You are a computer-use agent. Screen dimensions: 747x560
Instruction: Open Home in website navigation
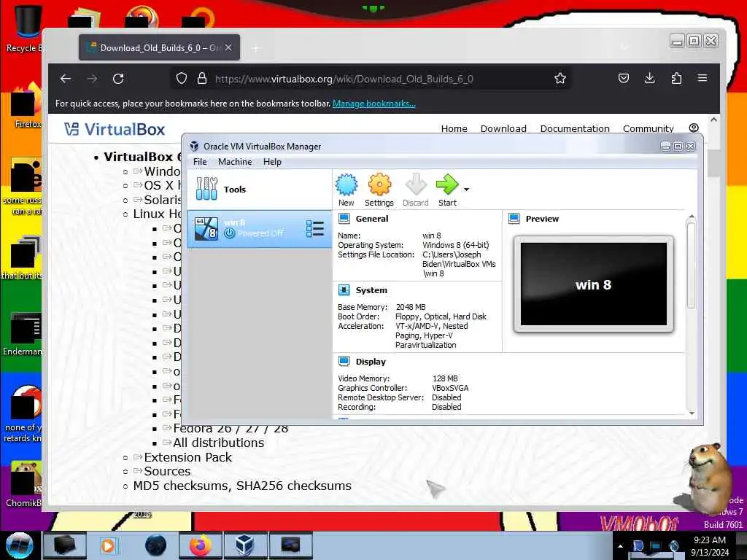click(454, 128)
